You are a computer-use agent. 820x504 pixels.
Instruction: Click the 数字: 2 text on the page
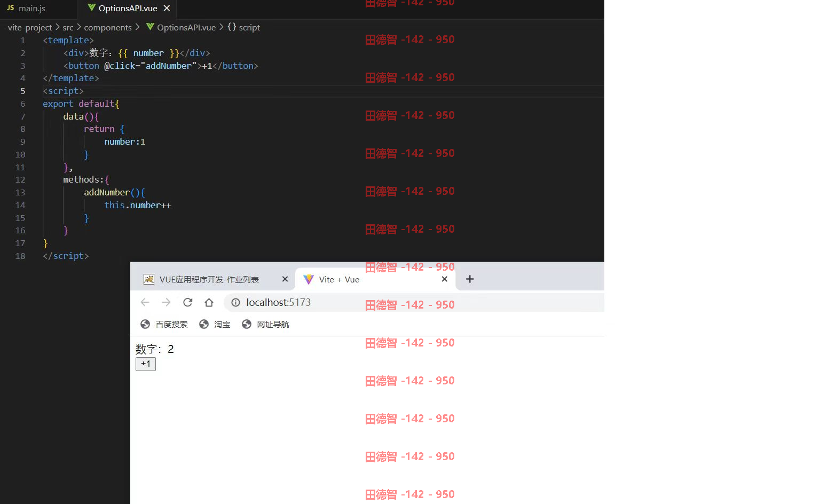[x=155, y=349]
